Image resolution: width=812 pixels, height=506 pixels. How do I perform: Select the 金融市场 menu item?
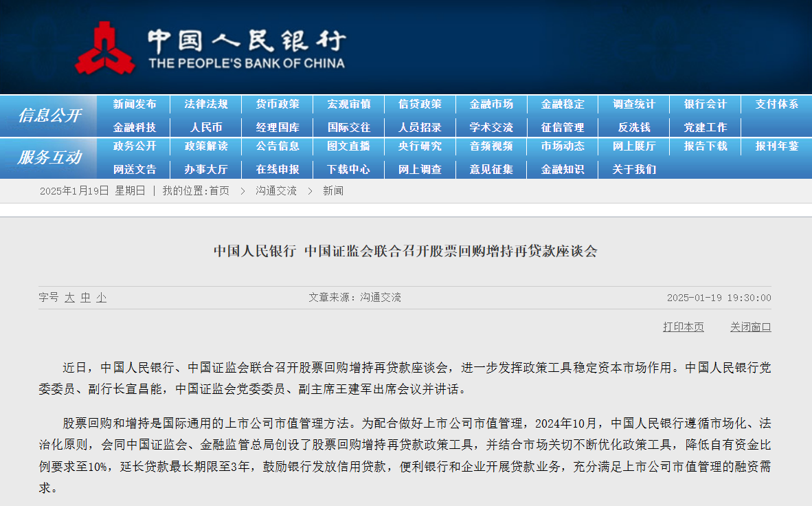click(490, 103)
